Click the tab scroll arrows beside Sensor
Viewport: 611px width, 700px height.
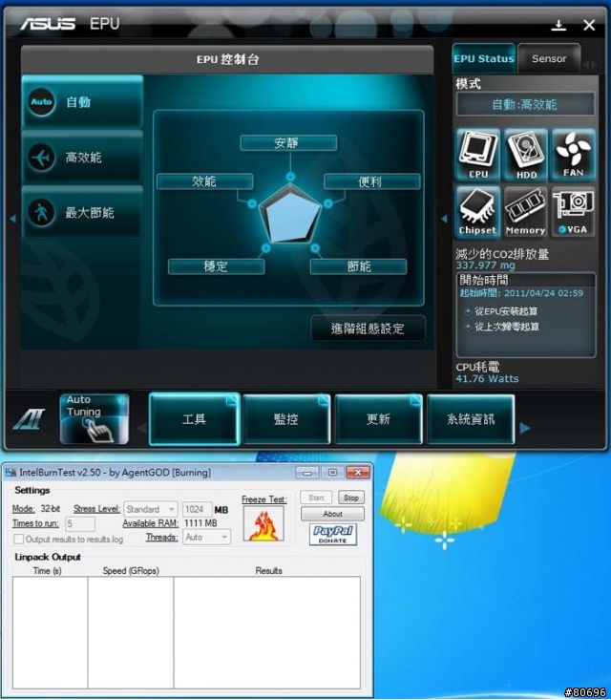590,65
